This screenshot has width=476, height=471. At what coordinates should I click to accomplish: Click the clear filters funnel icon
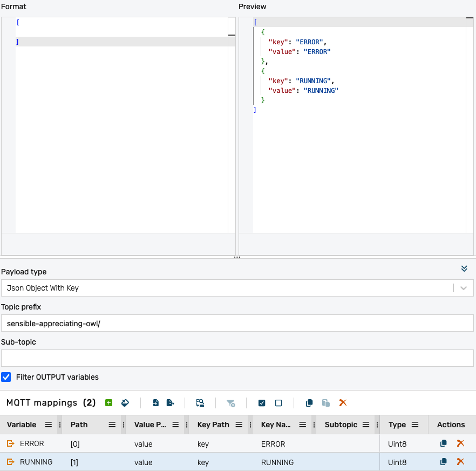(230, 403)
